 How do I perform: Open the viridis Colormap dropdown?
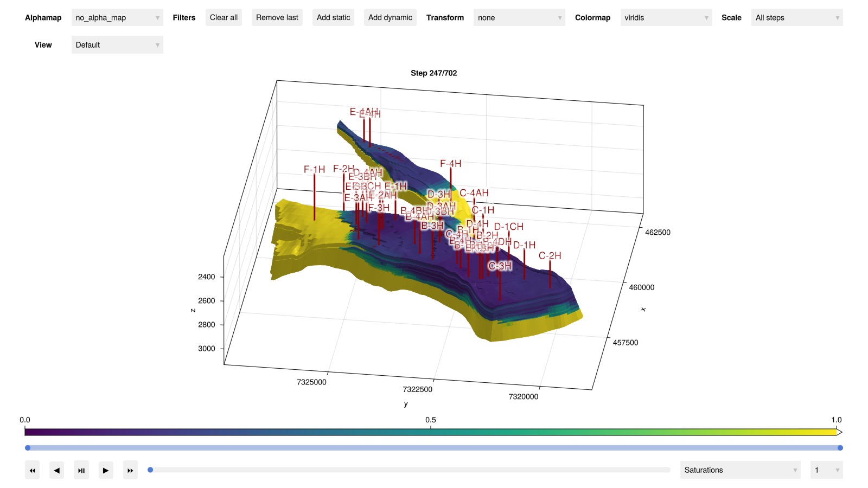click(666, 18)
